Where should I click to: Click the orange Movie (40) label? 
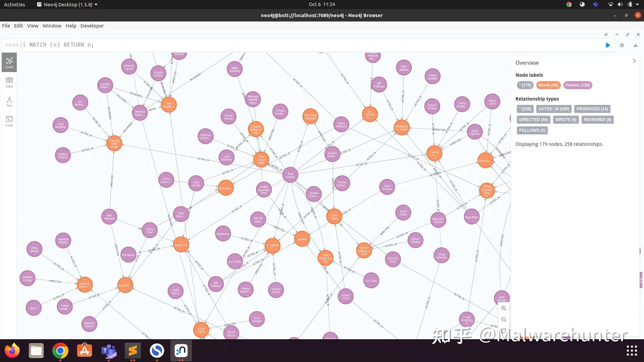click(x=548, y=85)
